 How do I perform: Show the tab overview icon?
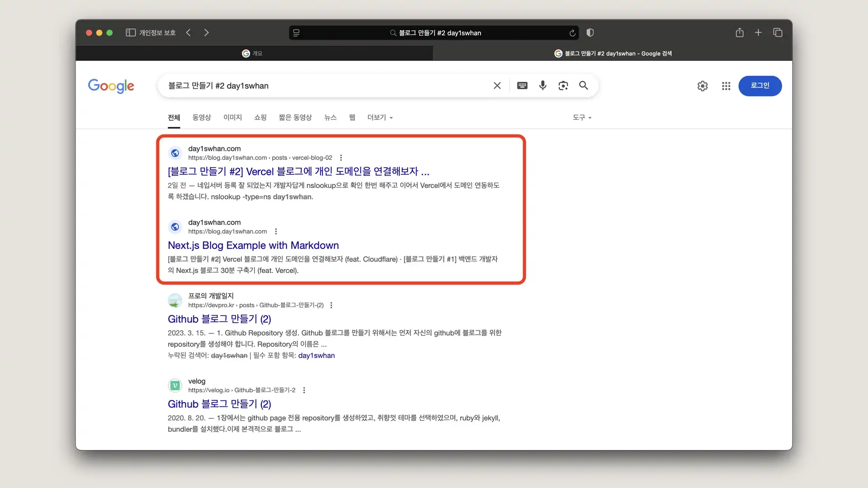pyautogui.click(x=778, y=33)
